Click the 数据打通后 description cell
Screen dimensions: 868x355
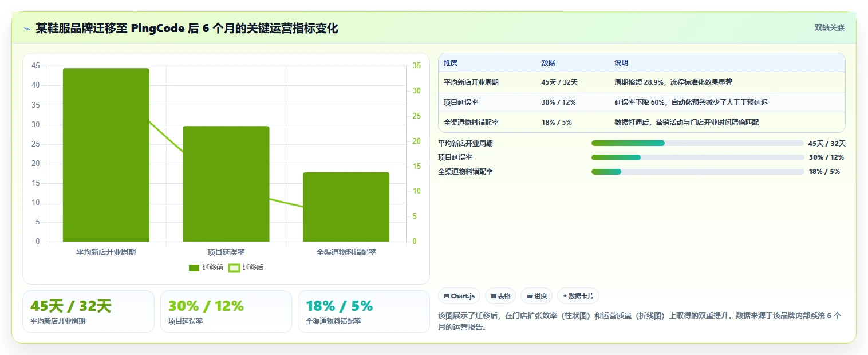click(727, 123)
